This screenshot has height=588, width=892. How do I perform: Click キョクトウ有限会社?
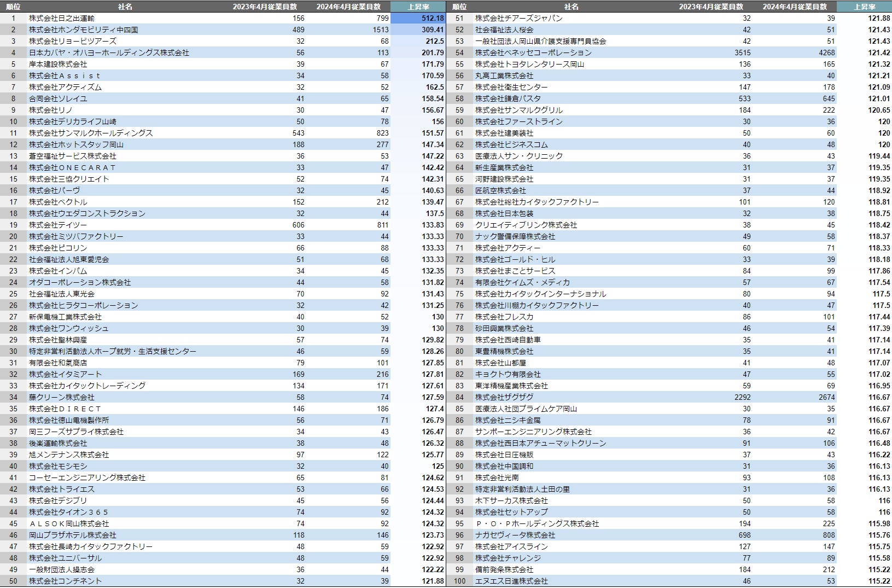click(508, 374)
